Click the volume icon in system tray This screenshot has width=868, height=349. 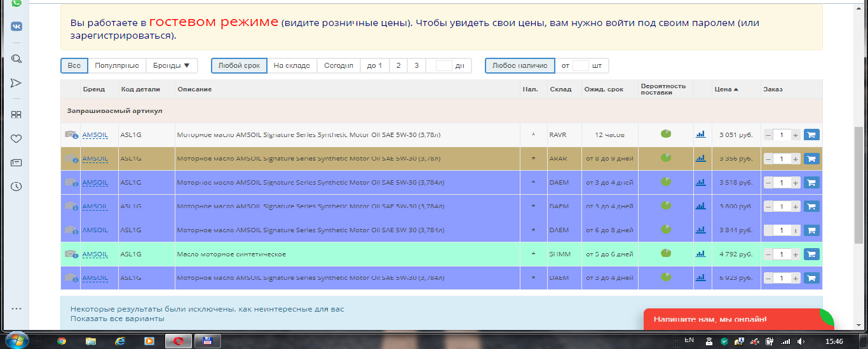pyautogui.click(x=801, y=341)
